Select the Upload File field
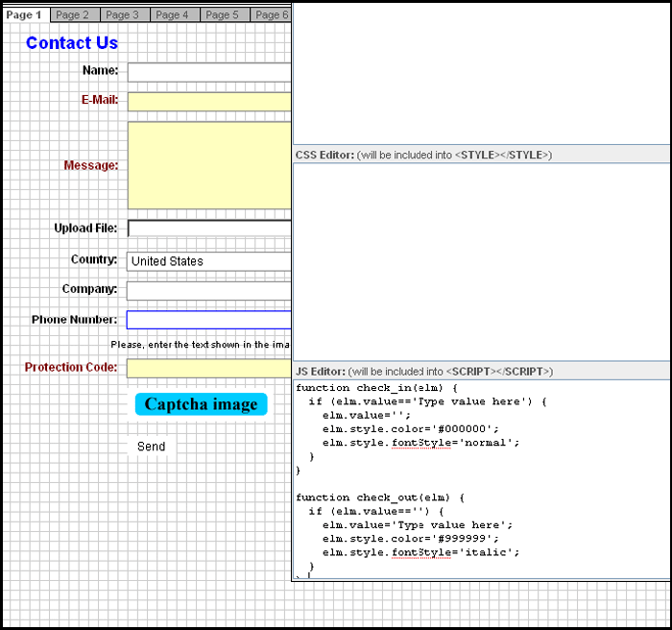672x630 pixels. click(209, 229)
